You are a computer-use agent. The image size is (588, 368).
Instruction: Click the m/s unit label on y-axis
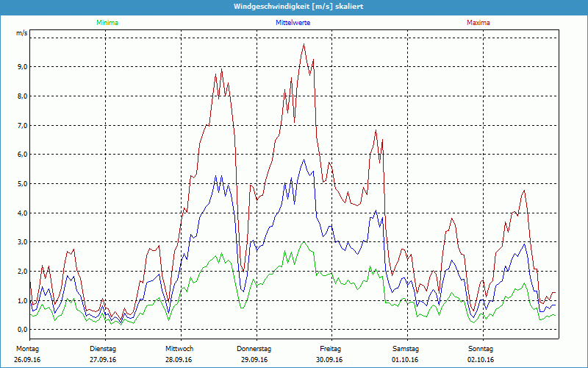click(21, 34)
